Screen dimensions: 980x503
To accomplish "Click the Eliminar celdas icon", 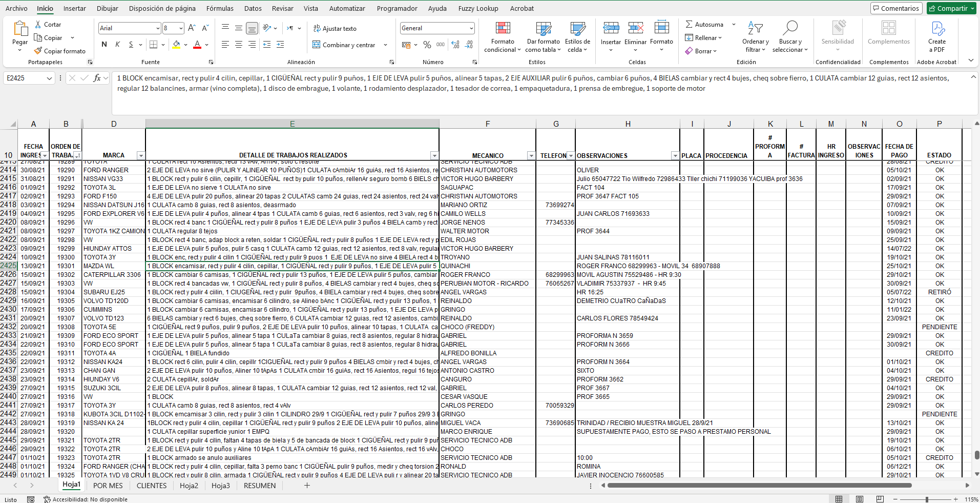I will (x=636, y=28).
